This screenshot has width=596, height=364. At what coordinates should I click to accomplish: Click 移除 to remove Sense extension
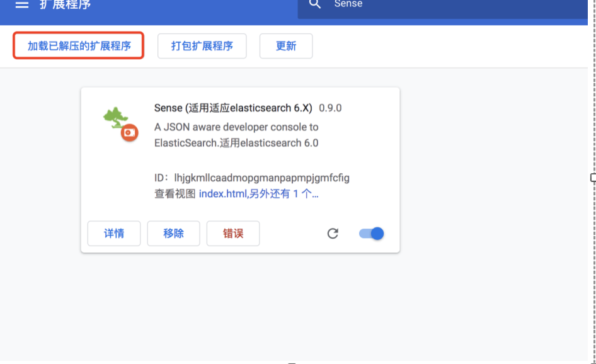tap(173, 233)
